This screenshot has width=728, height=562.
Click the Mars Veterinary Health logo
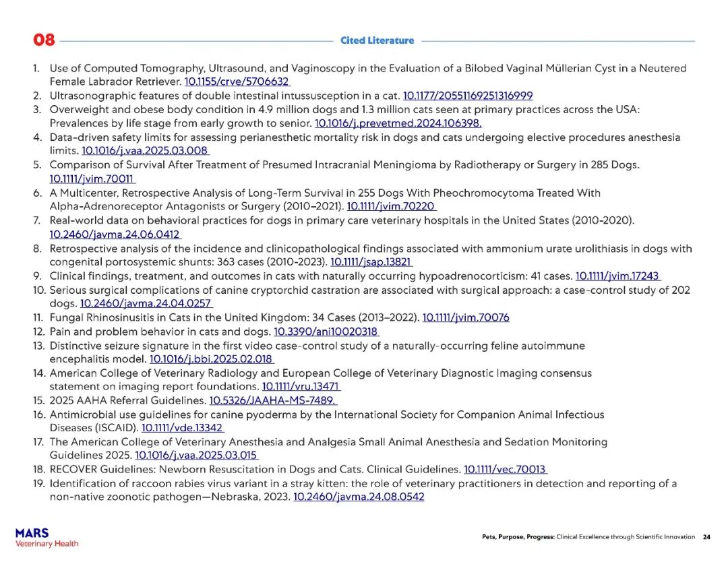[47, 538]
